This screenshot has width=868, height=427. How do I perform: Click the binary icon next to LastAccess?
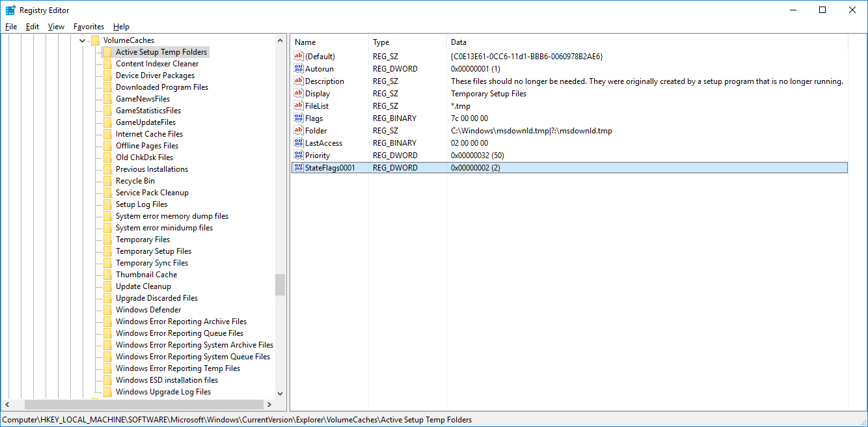299,143
